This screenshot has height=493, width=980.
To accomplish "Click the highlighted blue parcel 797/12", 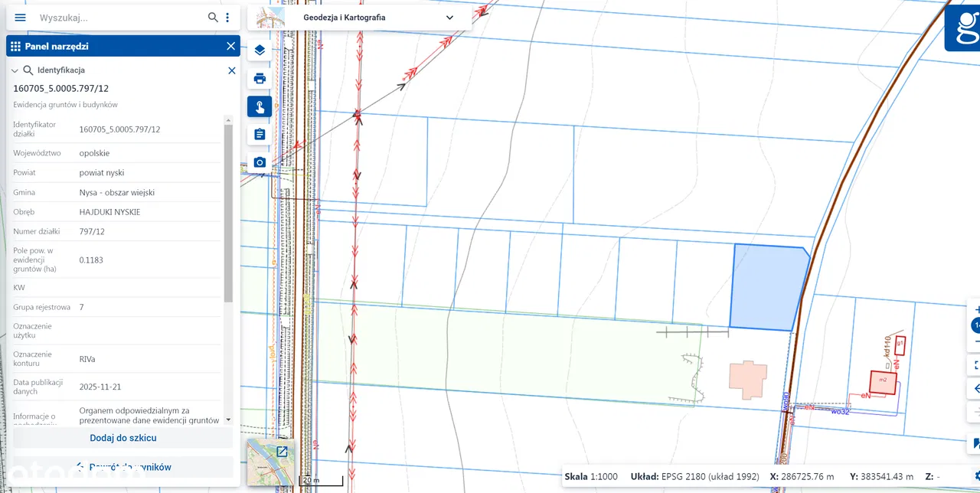I will [767, 289].
